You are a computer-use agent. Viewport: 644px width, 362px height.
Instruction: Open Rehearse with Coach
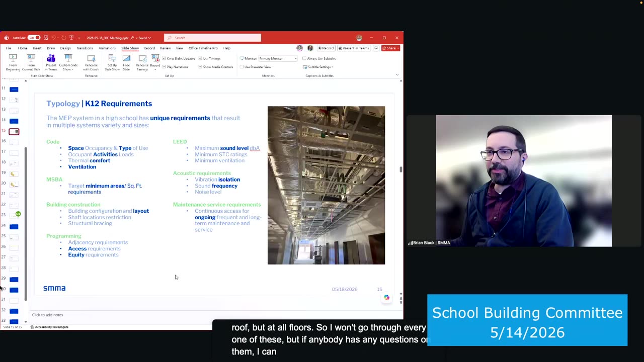[91, 62]
